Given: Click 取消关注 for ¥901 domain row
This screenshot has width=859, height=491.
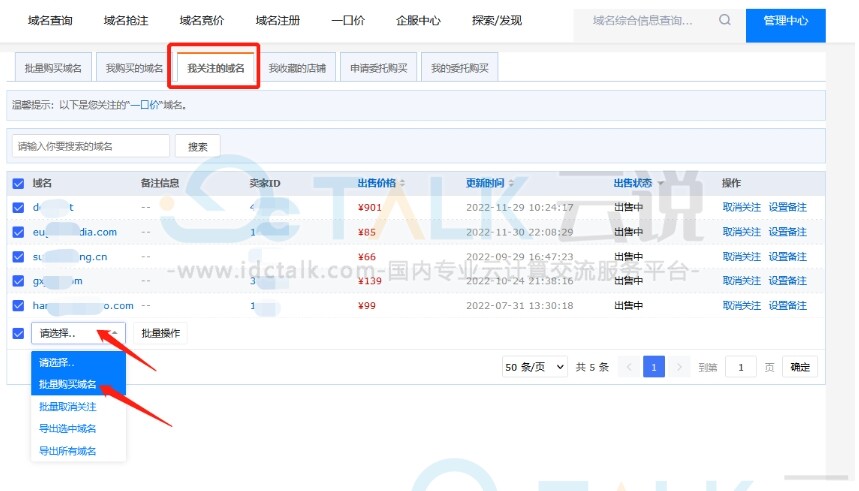Looking at the screenshot, I should coord(741,207).
